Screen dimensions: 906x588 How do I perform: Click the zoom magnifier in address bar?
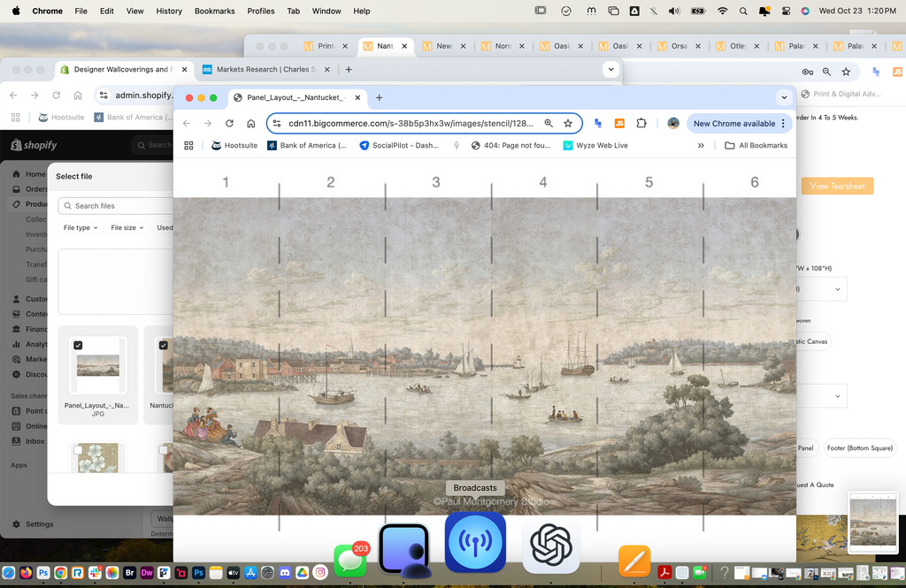click(x=549, y=124)
